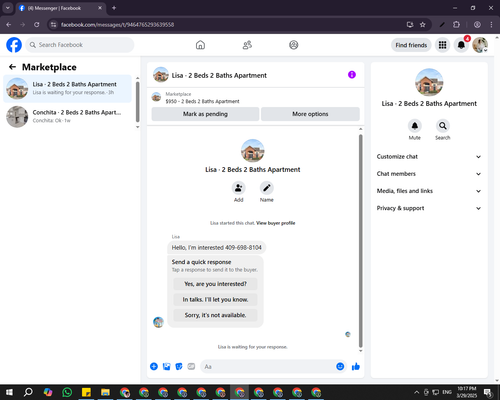Expand Media, files and links section
Viewport: 500px width, 400px height.
pos(429,191)
